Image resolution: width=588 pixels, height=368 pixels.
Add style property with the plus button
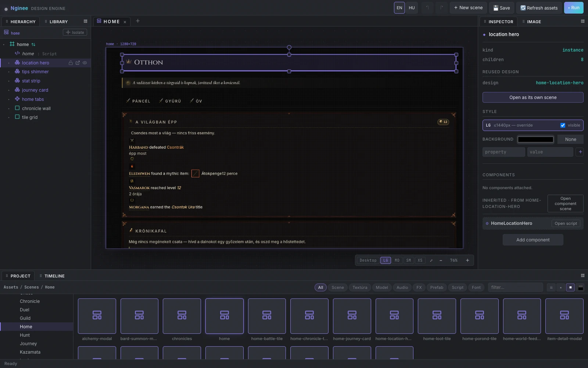click(x=580, y=152)
